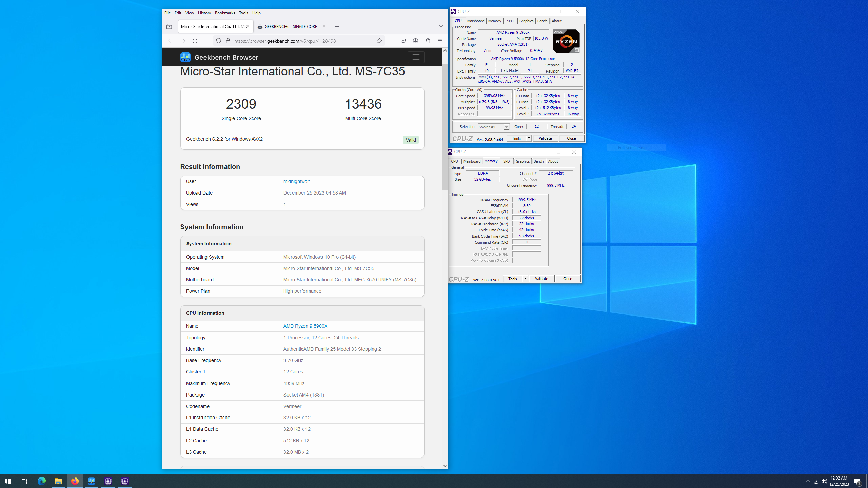Screen dimensions: 868x488
Task: Open Save to Pocket icon
Action: 403,41
